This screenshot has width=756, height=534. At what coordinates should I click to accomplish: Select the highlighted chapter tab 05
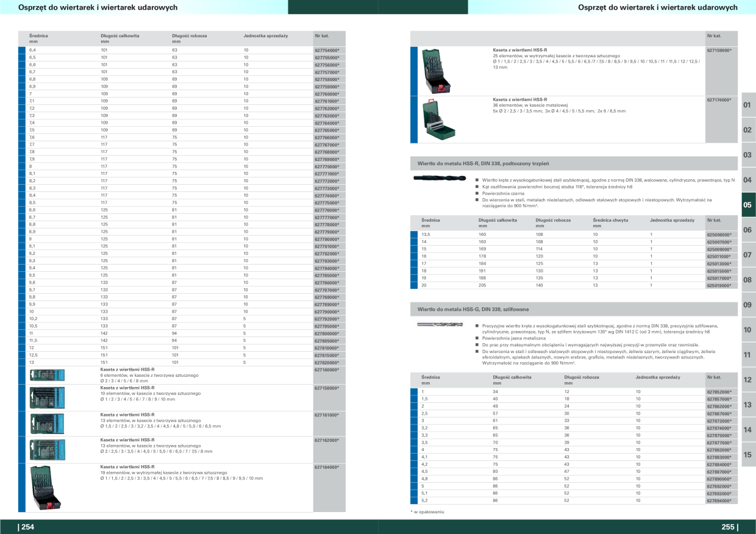[x=748, y=205]
